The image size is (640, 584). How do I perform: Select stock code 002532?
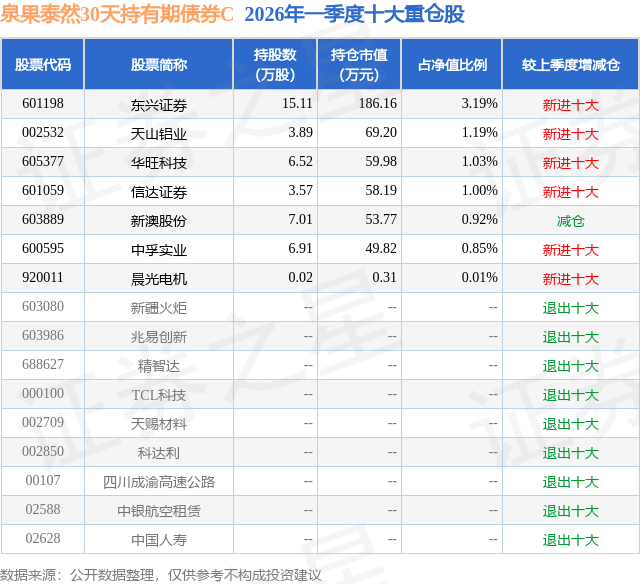43,132
